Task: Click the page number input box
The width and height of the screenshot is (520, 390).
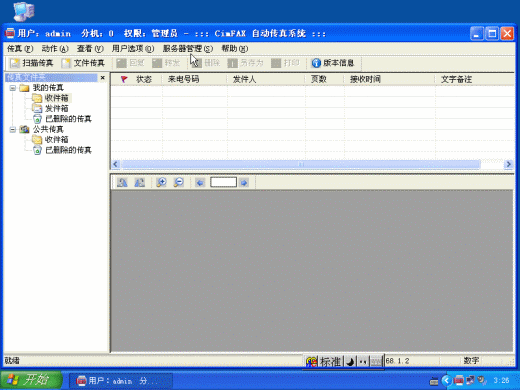Action: pyautogui.click(x=223, y=182)
